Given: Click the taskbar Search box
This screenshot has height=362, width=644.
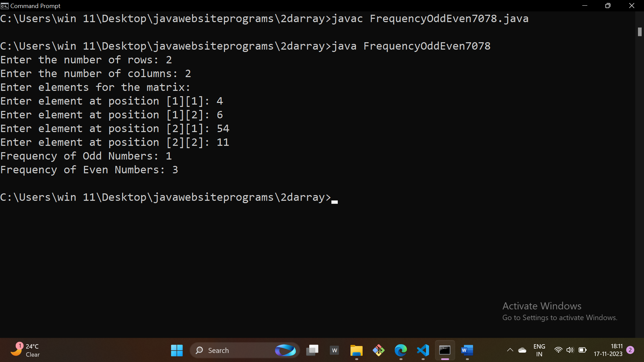Looking at the screenshot, I should [x=235, y=350].
